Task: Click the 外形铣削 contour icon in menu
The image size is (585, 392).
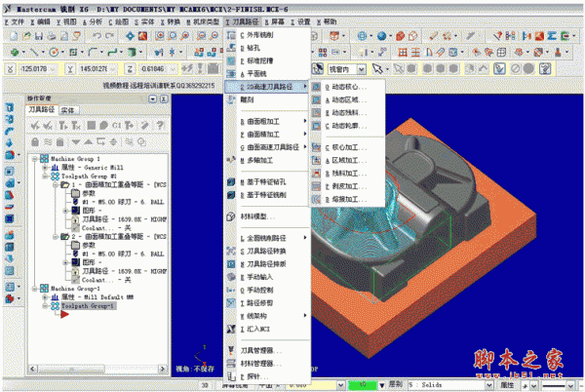Action: pos(231,35)
